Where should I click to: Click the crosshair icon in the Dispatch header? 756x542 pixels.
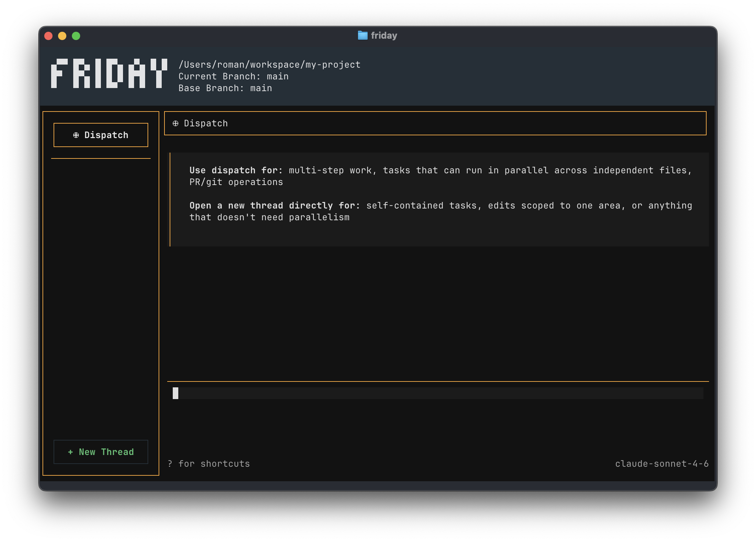click(x=176, y=123)
